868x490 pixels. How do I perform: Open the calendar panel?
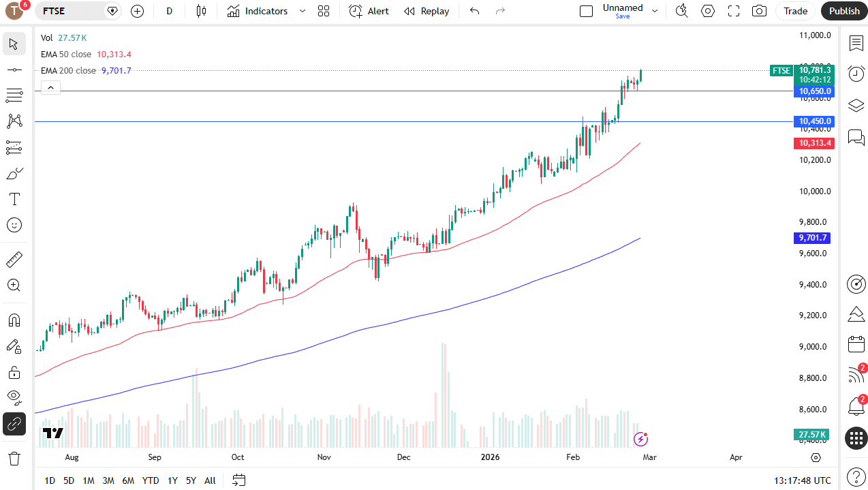(856, 344)
